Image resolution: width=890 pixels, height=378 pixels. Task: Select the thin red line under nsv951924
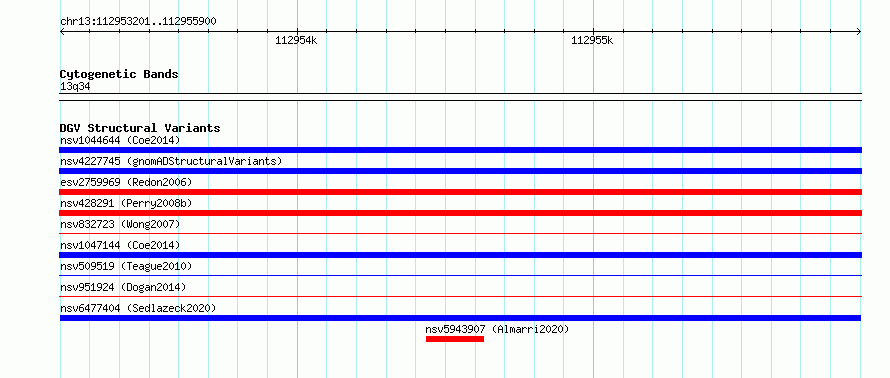460,296
